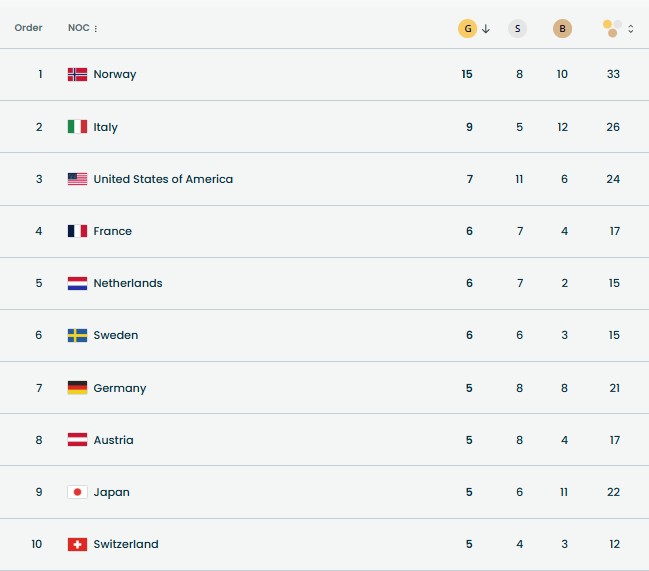Select the Netherlands country name
649x571 pixels.
(128, 283)
